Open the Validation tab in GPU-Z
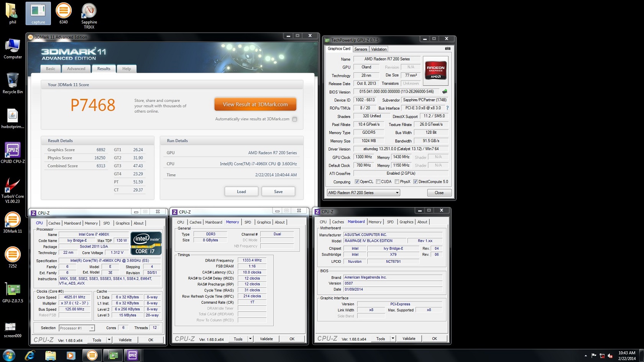 click(x=379, y=49)
